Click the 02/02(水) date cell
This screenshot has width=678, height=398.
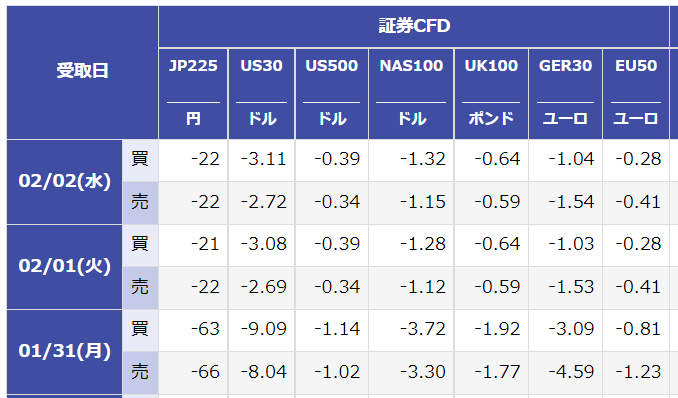[x=64, y=182]
